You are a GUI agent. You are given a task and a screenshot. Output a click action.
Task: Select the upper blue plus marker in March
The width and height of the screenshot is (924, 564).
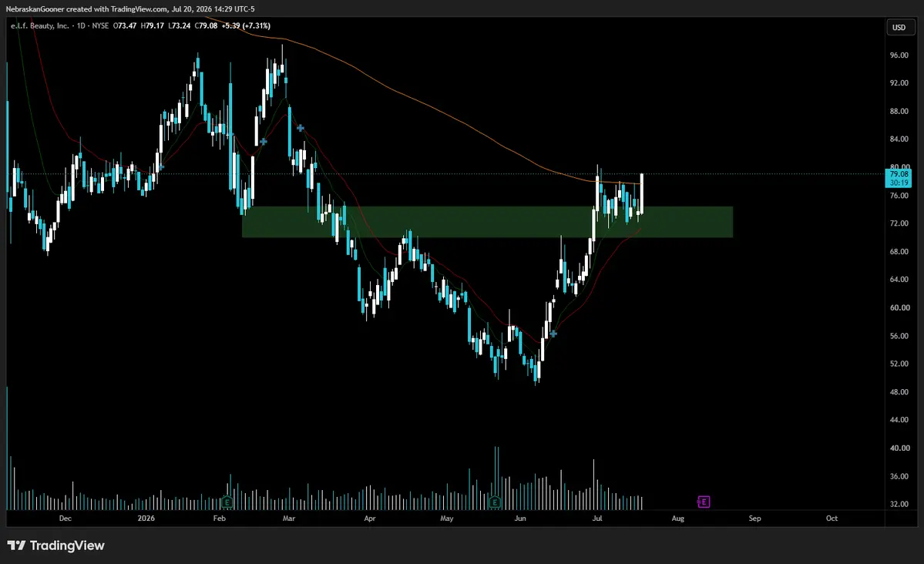[x=301, y=127]
